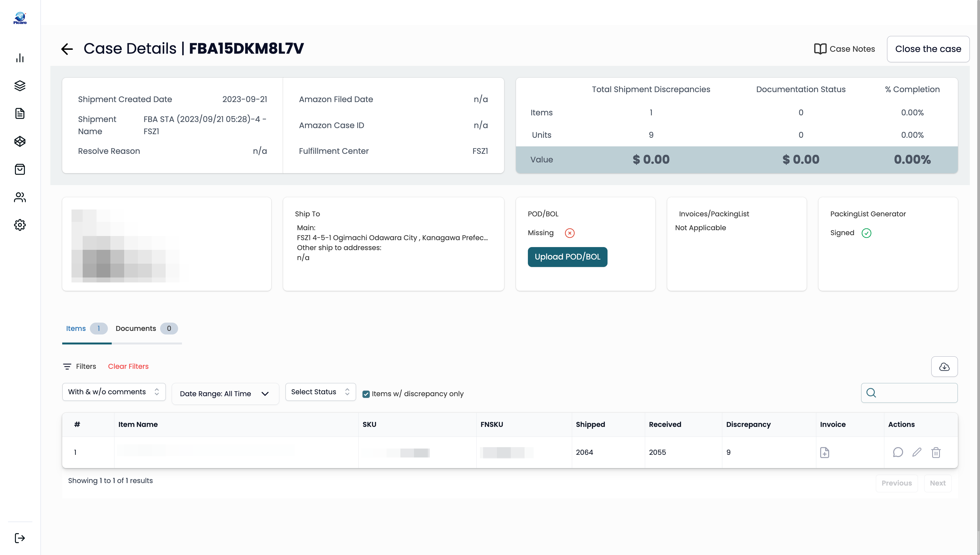980x555 pixels.
Task: Open the stacked layers sidebar icon
Action: click(20, 86)
